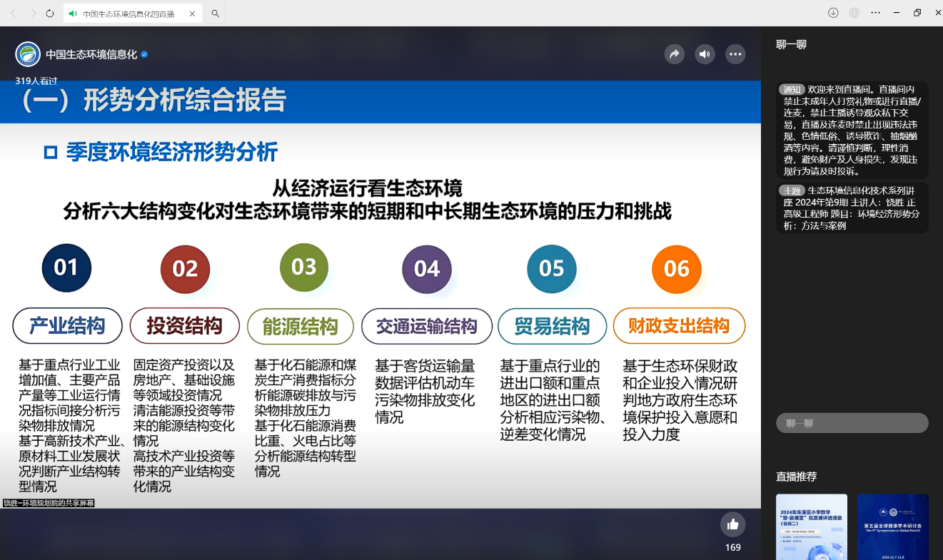Mute the livestream with speaker icon
Screen dimensions: 943x560
click(705, 54)
